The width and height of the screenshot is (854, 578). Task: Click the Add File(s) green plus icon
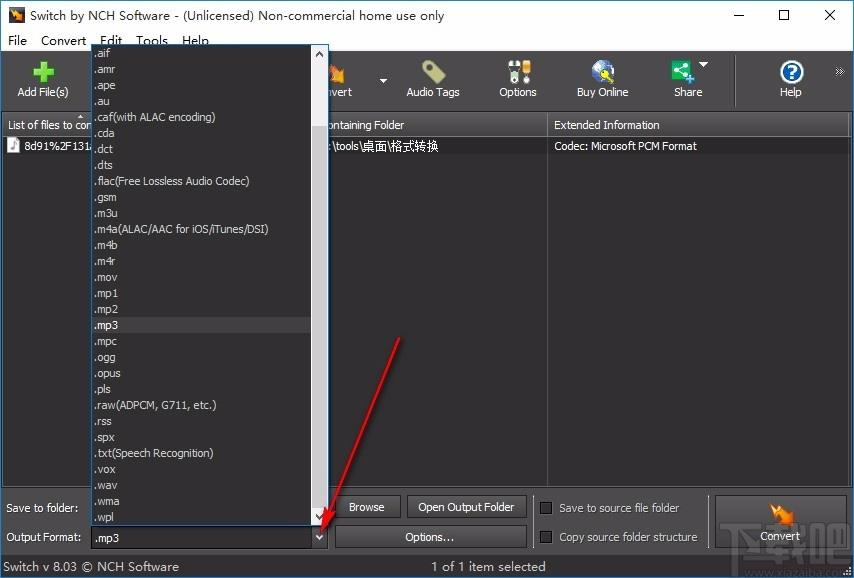43,72
